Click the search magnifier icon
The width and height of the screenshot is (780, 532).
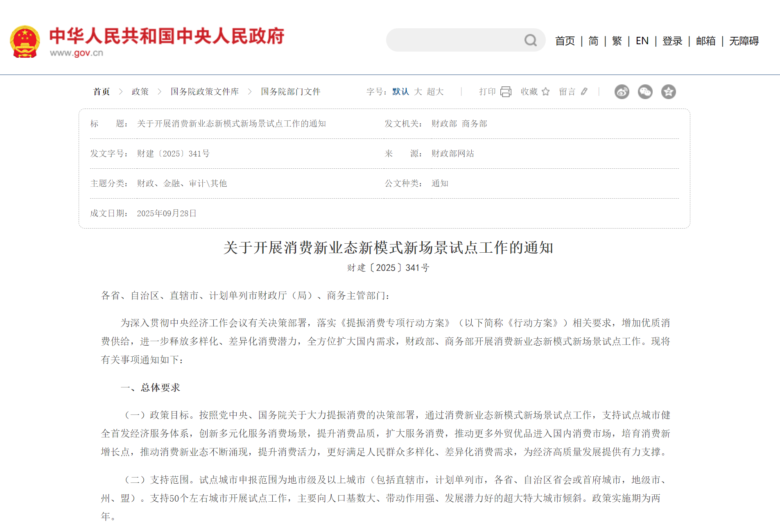pos(531,40)
